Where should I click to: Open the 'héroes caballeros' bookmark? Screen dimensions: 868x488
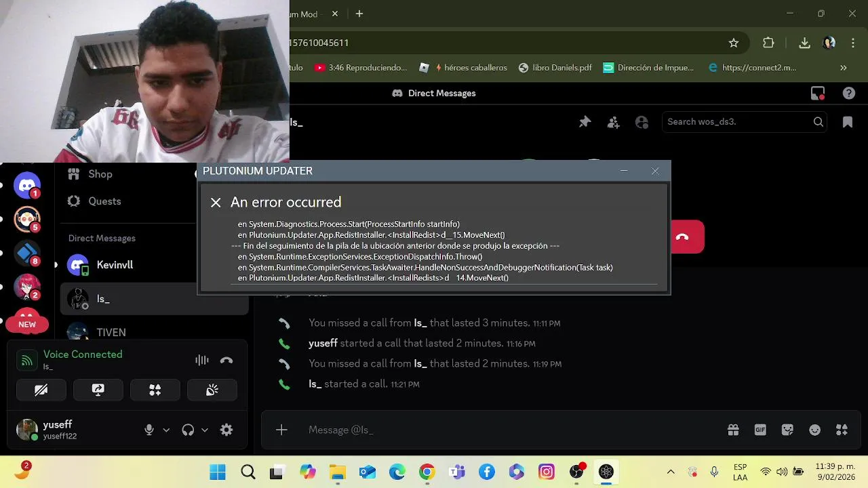464,68
